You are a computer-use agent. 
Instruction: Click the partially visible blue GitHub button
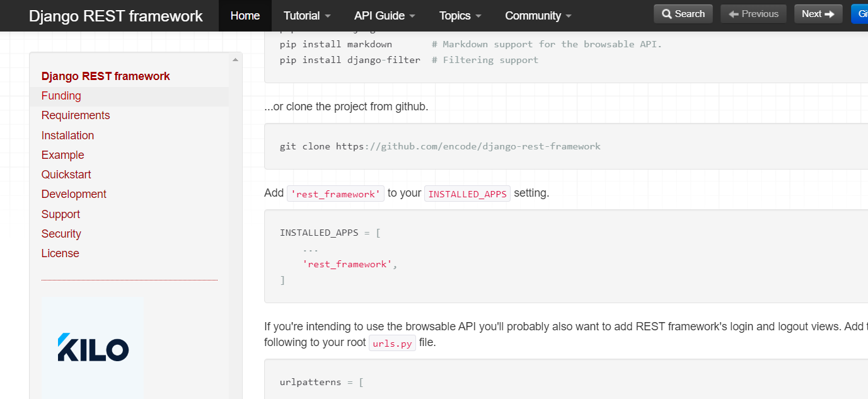point(859,14)
